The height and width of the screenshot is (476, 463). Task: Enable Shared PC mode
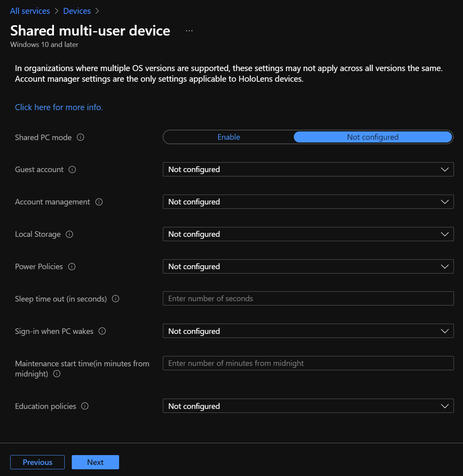pos(229,137)
